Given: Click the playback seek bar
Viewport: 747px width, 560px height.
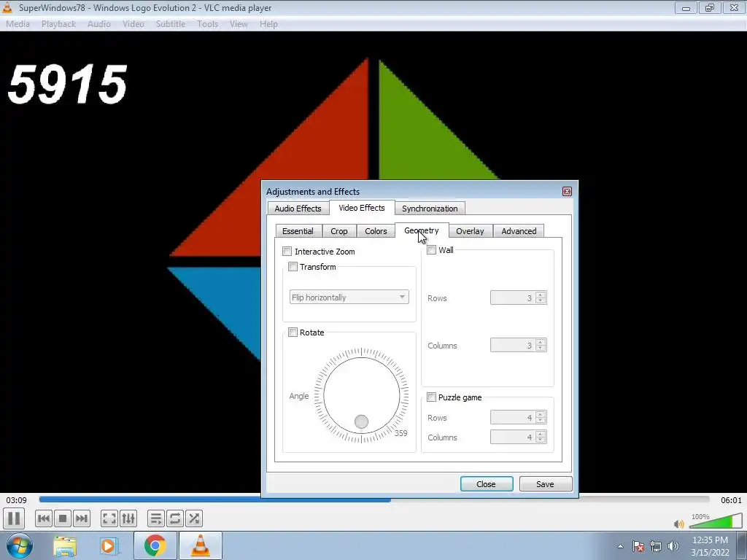Looking at the screenshot, I should (x=374, y=499).
